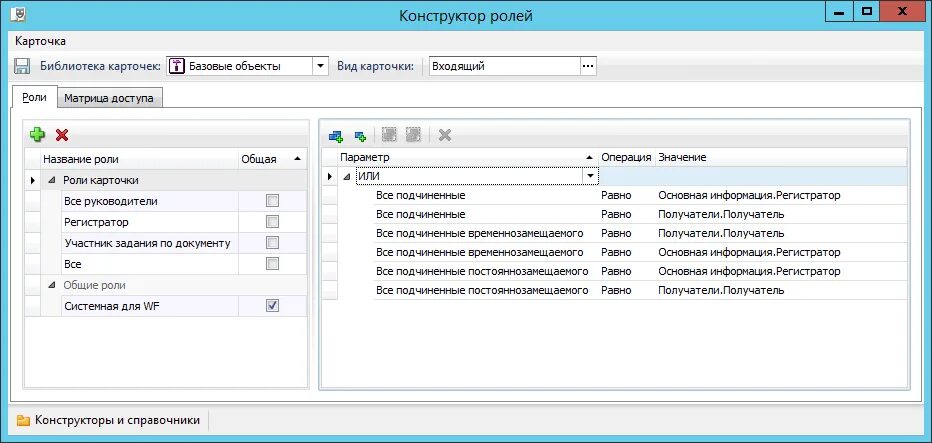Image resolution: width=932 pixels, height=443 pixels.
Task: Select role Все руководители
Action: pyautogui.click(x=150, y=201)
